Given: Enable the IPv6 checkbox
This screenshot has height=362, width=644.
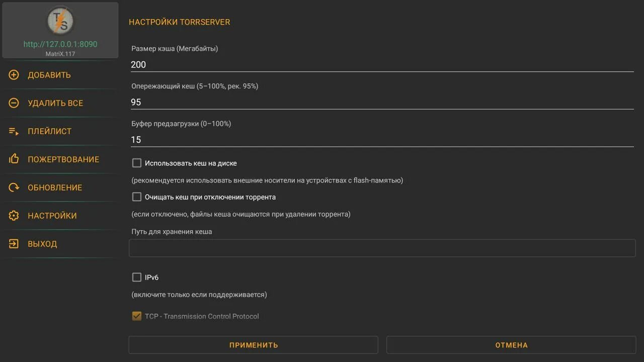Looking at the screenshot, I should 137,277.
